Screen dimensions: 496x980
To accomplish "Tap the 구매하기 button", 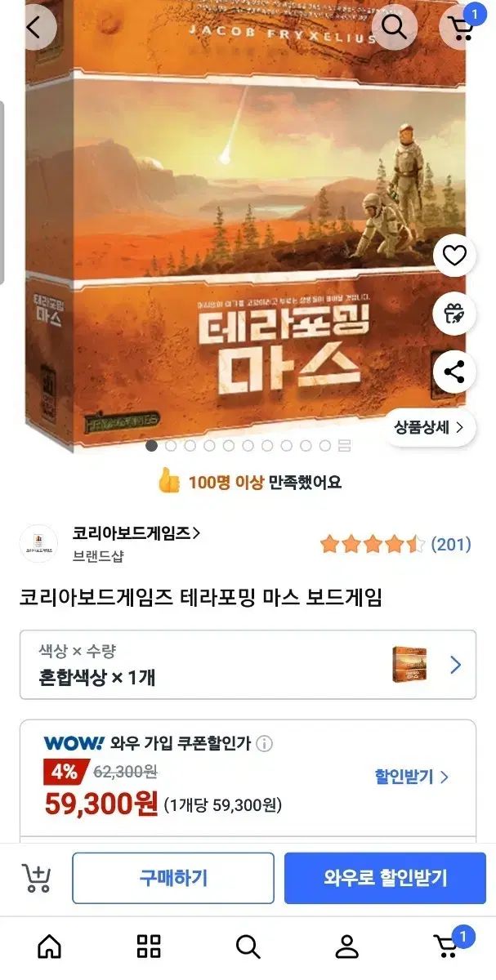I will click(x=173, y=878).
